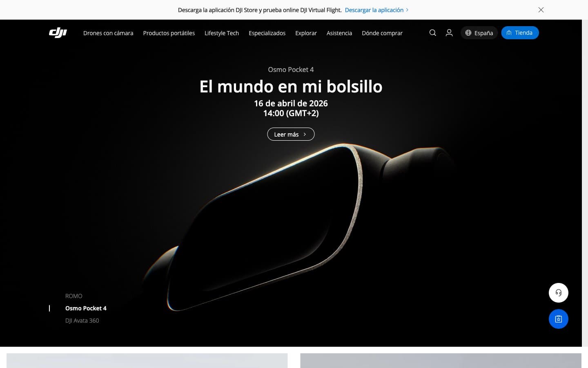Open the España region selector
The height and width of the screenshot is (368, 588).
(x=479, y=33)
